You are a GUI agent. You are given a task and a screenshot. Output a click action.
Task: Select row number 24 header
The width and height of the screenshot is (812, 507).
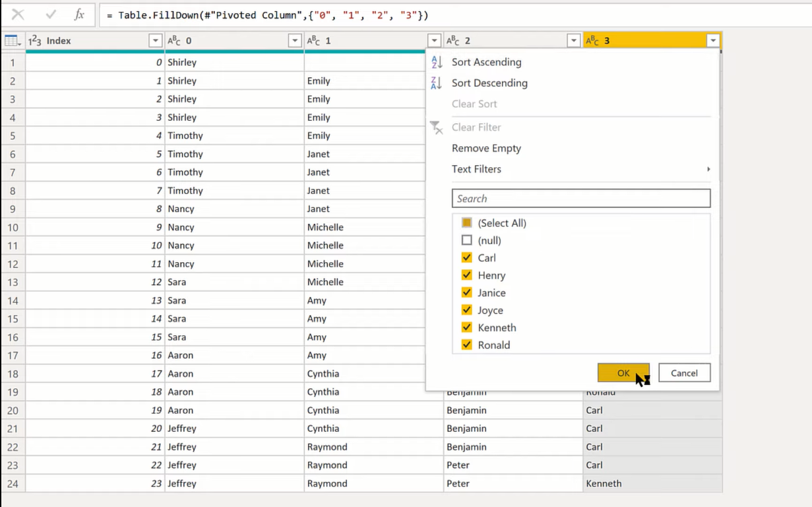coord(13,484)
